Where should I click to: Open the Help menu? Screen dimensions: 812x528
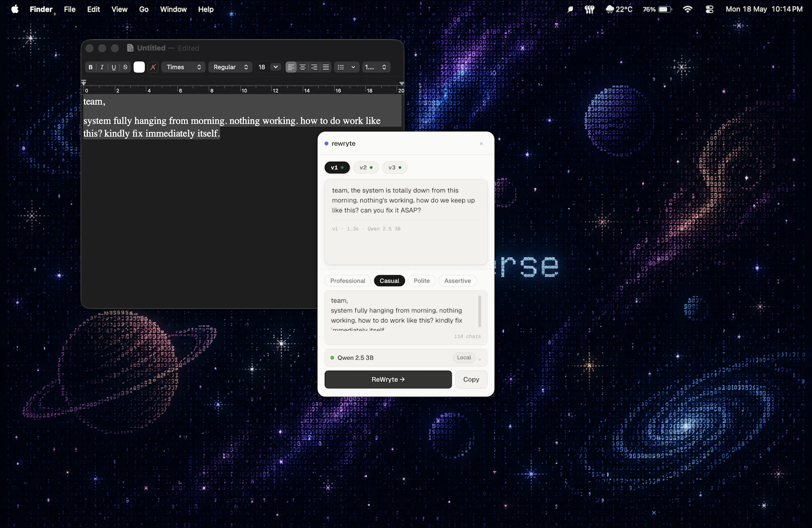click(x=206, y=9)
